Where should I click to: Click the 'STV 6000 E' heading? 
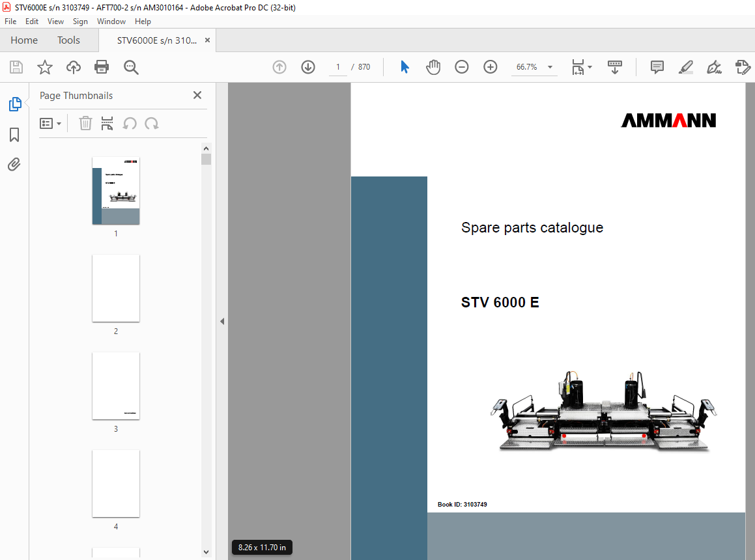(500, 302)
